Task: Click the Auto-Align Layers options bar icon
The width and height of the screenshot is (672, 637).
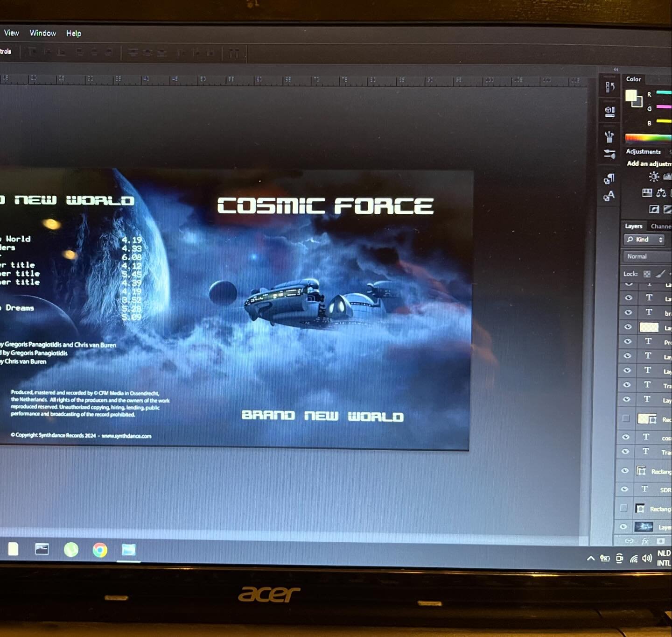Action: pyautogui.click(x=234, y=53)
